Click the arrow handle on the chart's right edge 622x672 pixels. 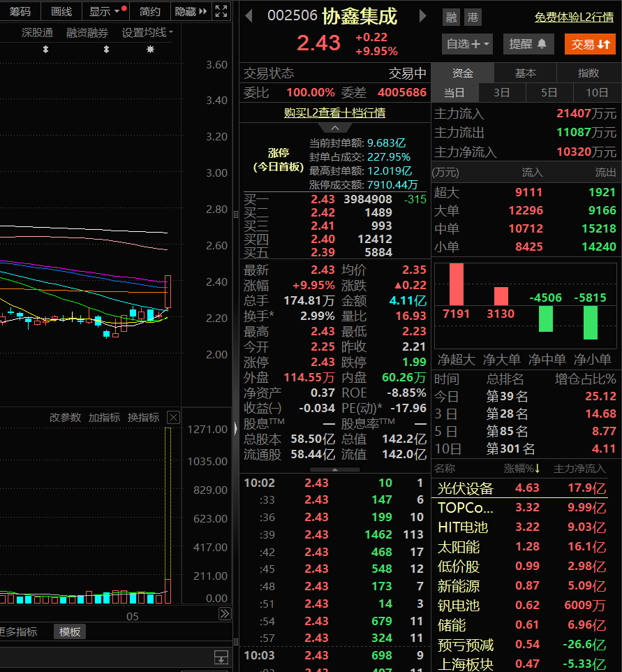click(x=235, y=428)
